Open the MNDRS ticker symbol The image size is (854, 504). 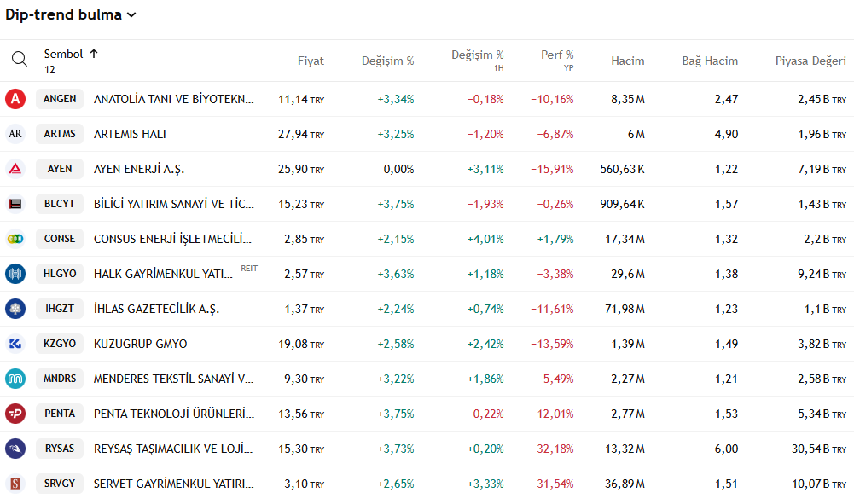tap(60, 379)
